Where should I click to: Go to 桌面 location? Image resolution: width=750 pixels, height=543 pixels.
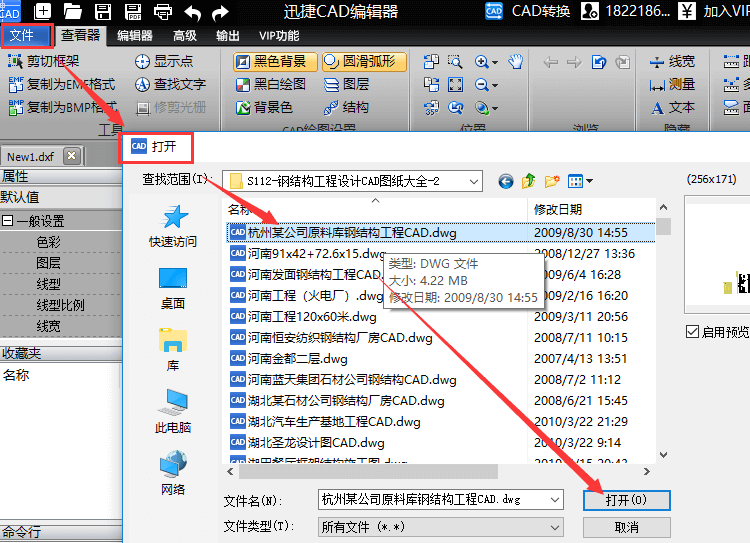[x=173, y=288]
